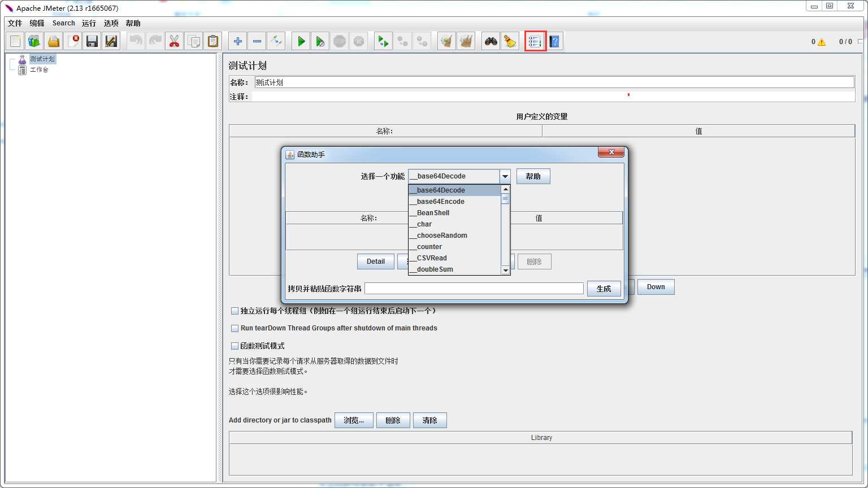Click the Help question-mark toolbar icon
Image resolution: width=868 pixels, height=488 pixels.
[554, 41]
